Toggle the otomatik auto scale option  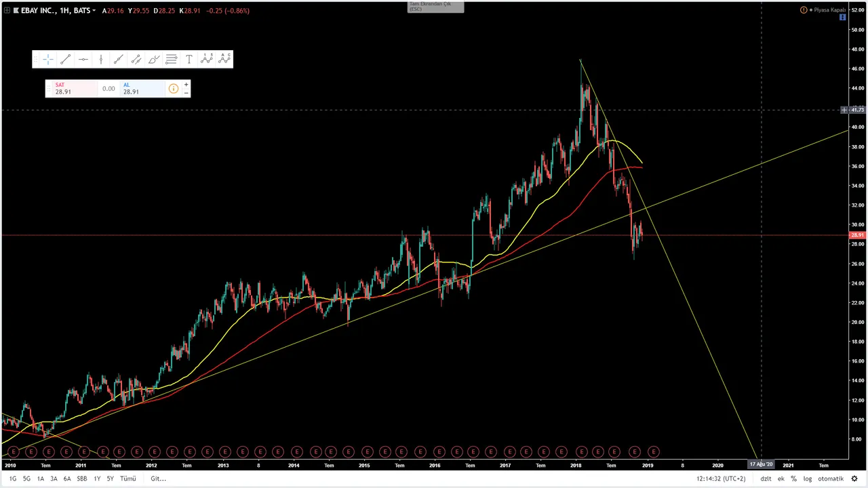click(x=831, y=479)
